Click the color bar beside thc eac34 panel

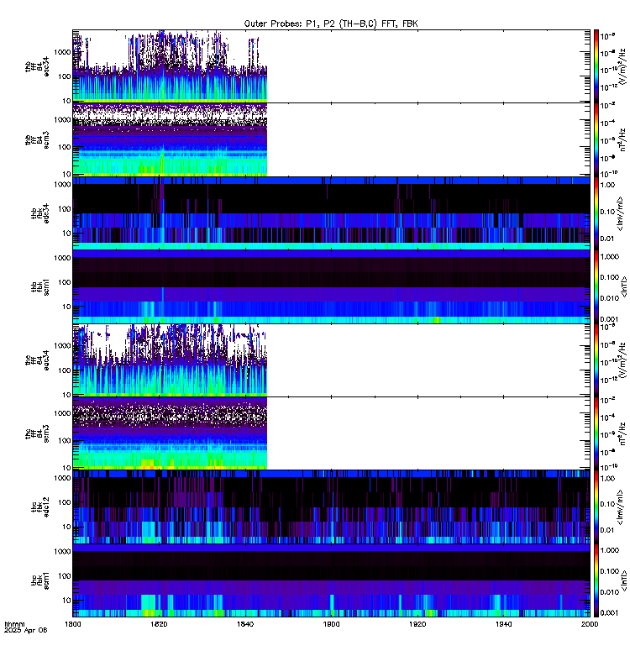(x=596, y=360)
